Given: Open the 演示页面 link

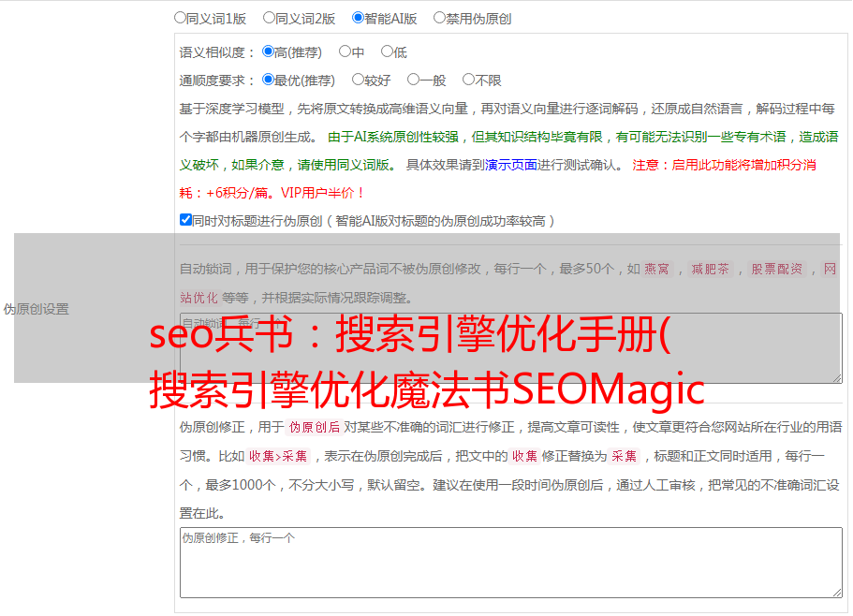Looking at the screenshot, I should coord(511,165).
